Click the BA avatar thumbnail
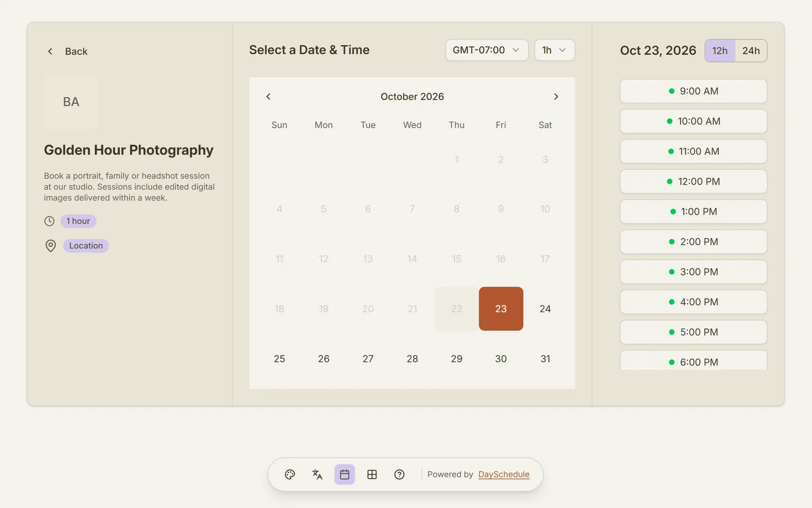Screen dimensions: 812x508 [x=71, y=102]
